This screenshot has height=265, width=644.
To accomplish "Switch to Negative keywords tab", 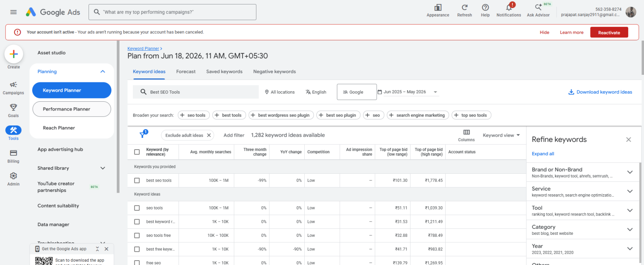I will coord(275,72).
